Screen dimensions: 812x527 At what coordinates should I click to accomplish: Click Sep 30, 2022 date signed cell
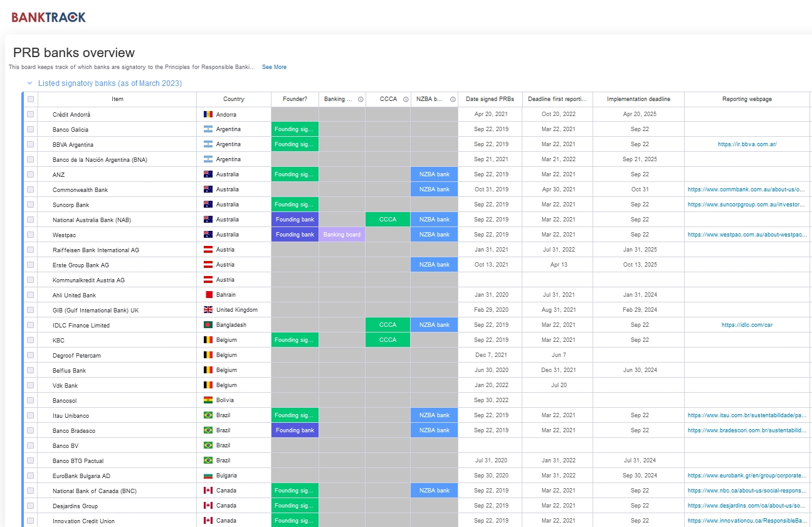pos(490,400)
